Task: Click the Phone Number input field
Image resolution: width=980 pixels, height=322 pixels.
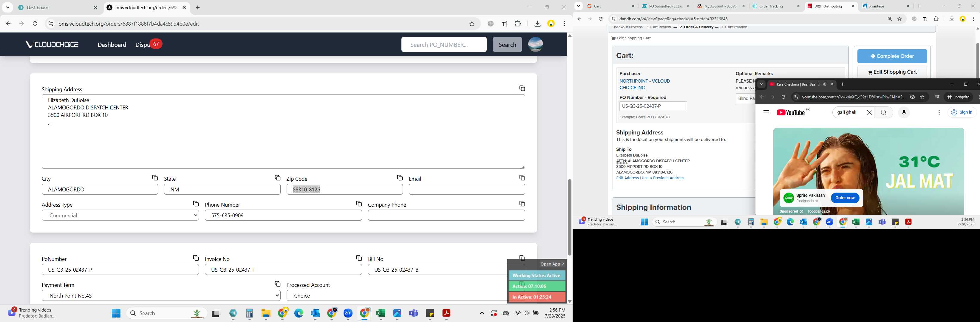Action: (283, 215)
